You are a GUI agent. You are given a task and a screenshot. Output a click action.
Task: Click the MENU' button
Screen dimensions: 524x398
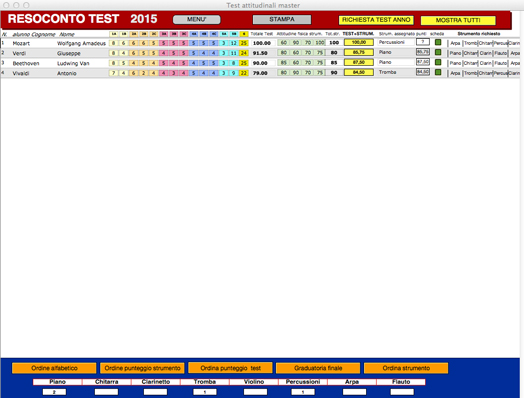(x=196, y=19)
